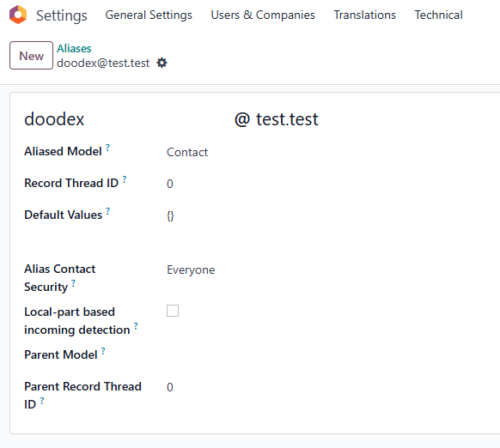This screenshot has width=500, height=448.
Task: Click the Odoo app logo icon
Action: [x=18, y=15]
